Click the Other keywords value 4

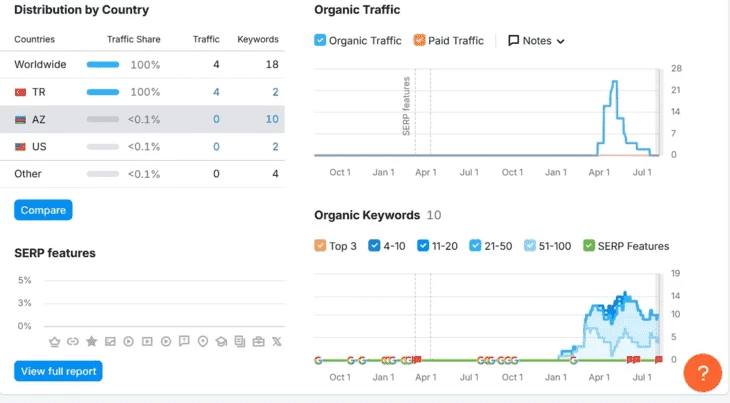click(275, 174)
